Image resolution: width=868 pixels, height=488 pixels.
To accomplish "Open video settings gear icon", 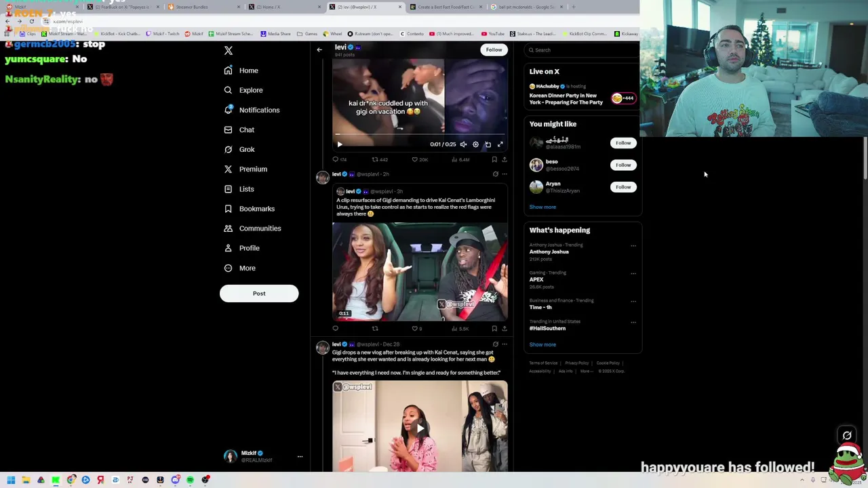I will [475, 144].
